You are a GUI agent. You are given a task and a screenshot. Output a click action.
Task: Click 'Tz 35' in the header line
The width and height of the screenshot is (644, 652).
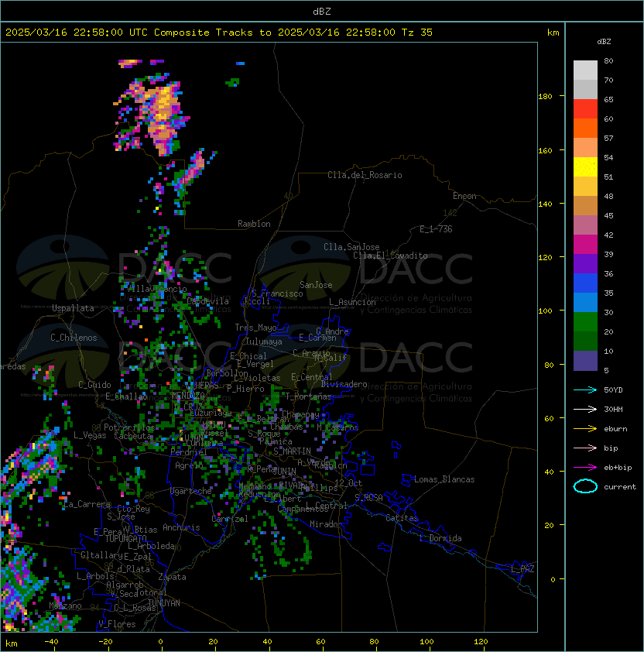(x=417, y=33)
